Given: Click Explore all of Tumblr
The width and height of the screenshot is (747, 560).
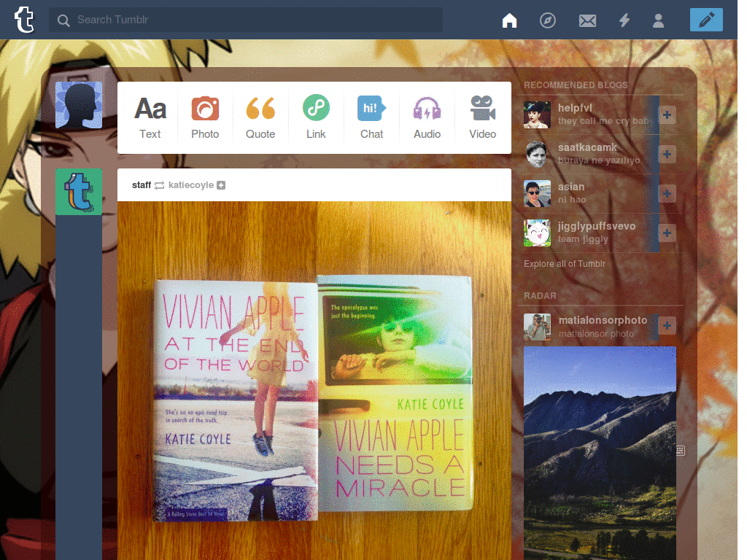Looking at the screenshot, I should coord(565,264).
